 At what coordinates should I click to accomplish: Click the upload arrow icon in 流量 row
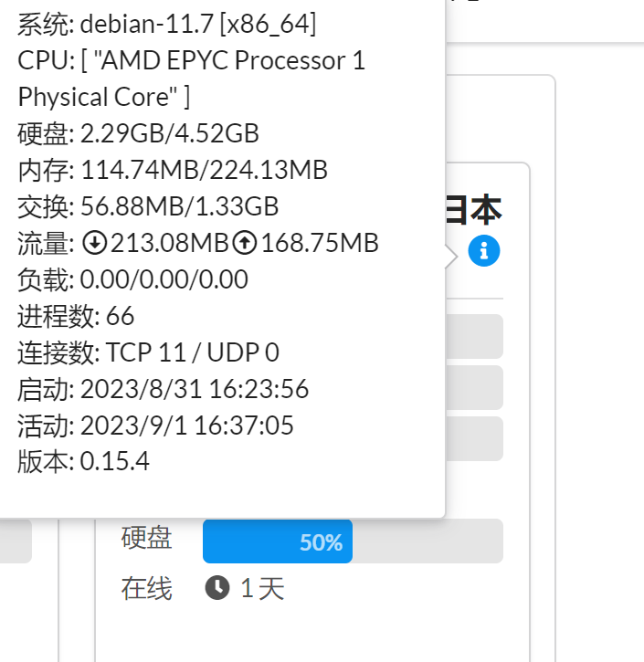[245, 243]
